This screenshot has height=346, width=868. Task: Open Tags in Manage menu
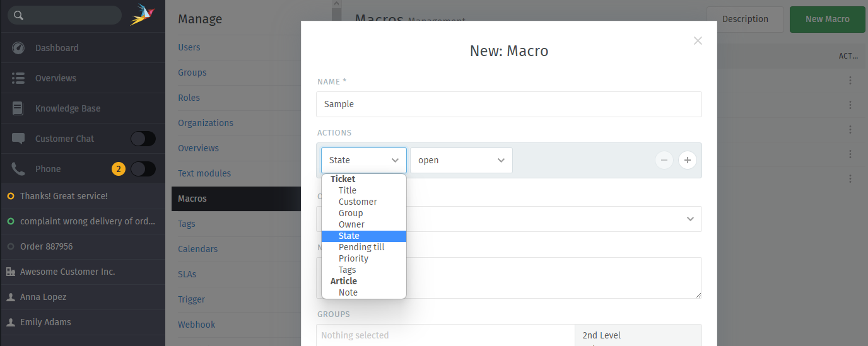pos(187,224)
